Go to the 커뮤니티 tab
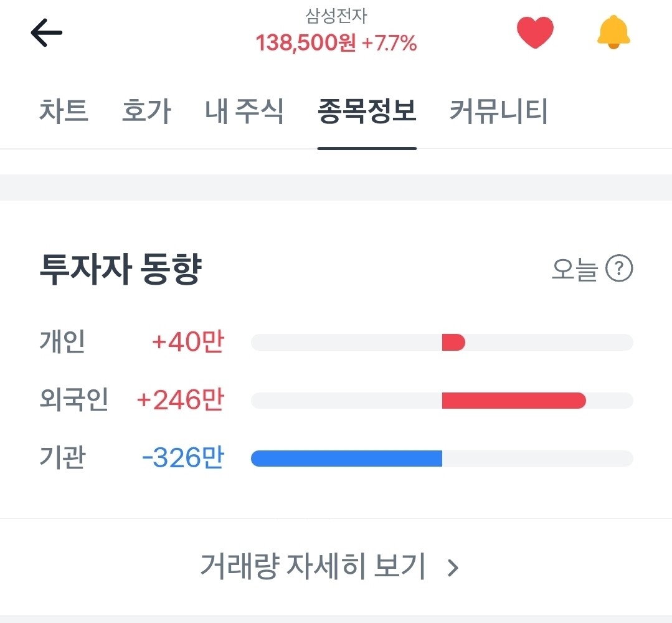Viewport: 672px width, 623px height. point(498,111)
